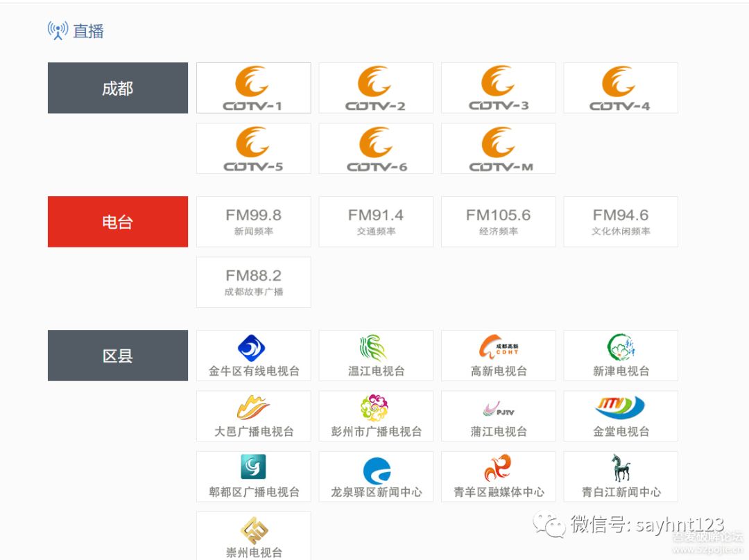
Task: Listen to FM94.6 文化休闲频率
Action: click(621, 222)
